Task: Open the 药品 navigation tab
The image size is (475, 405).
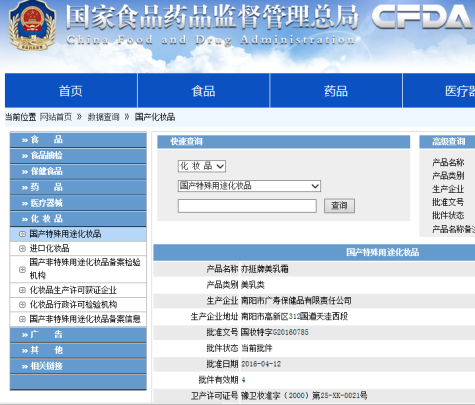Action: 336,91
